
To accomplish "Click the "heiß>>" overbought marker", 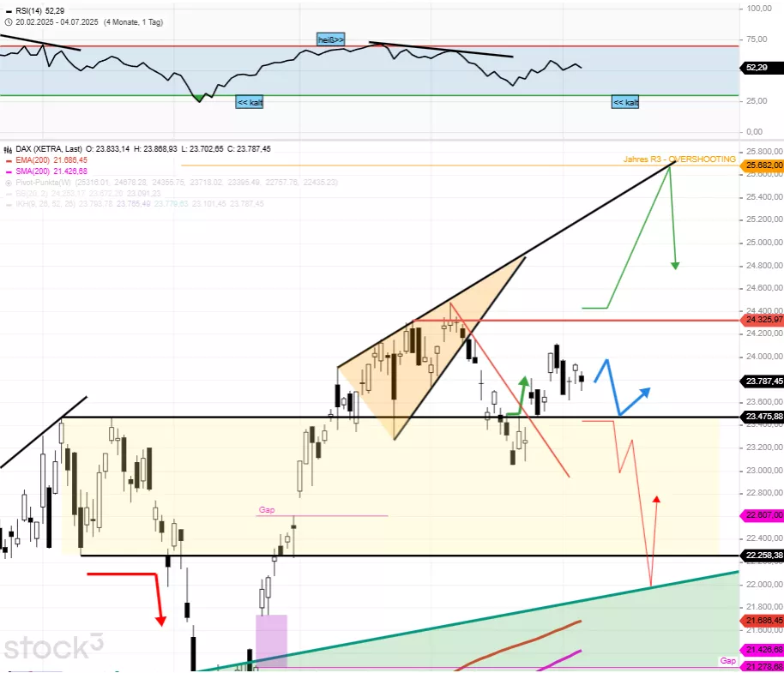I will pyautogui.click(x=330, y=39).
